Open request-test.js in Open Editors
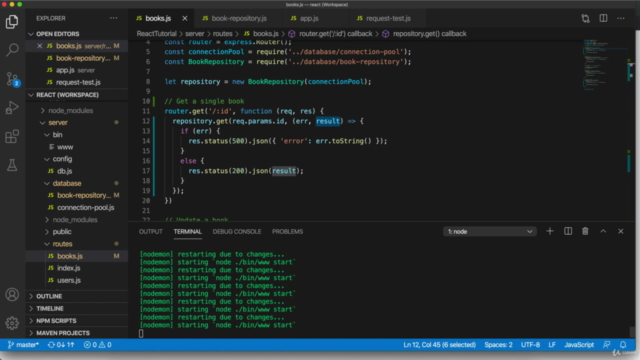The height and width of the screenshot is (360, 640). click(x=78, y=82)
